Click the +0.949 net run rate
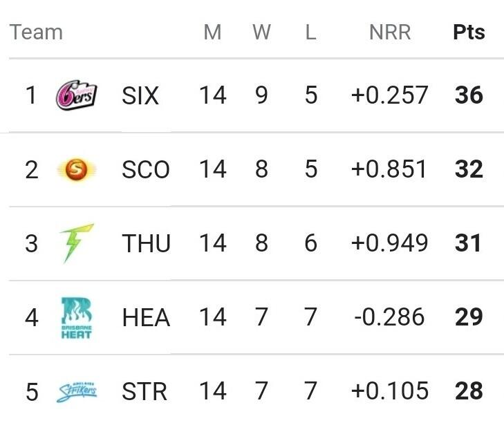This screenshot has height=434, width=504. (x=390, y=243)
